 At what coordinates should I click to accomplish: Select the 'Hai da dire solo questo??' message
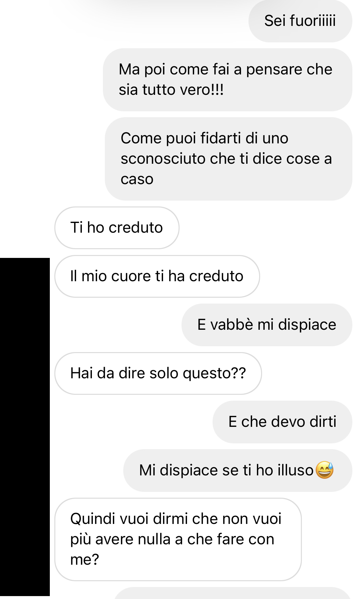click(x=158, y=373)
